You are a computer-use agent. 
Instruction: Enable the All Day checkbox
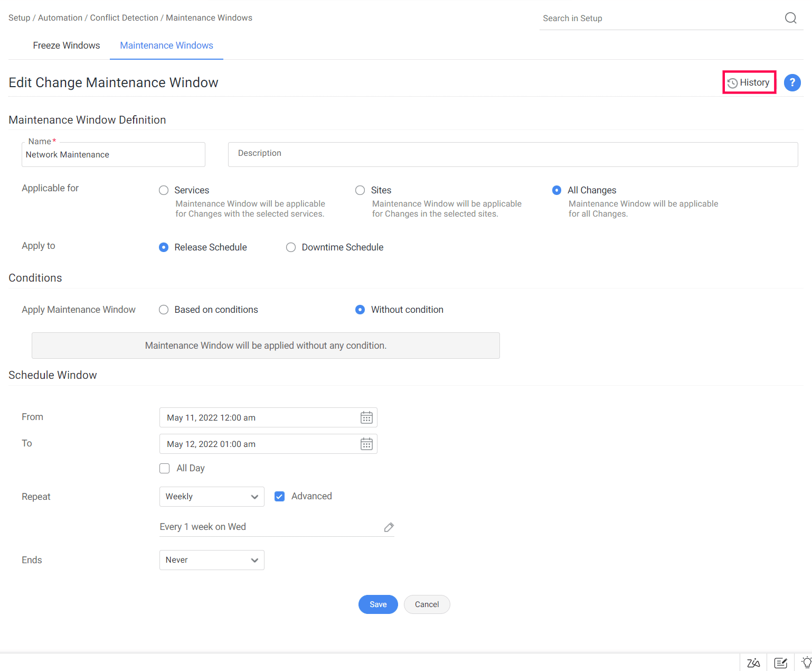click(x=165, y=468)
